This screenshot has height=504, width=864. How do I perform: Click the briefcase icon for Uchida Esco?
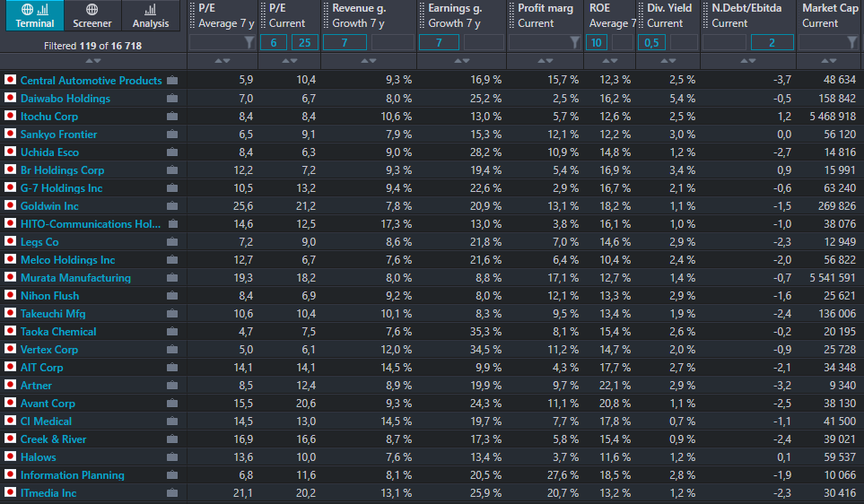click(x=172, y=152)
